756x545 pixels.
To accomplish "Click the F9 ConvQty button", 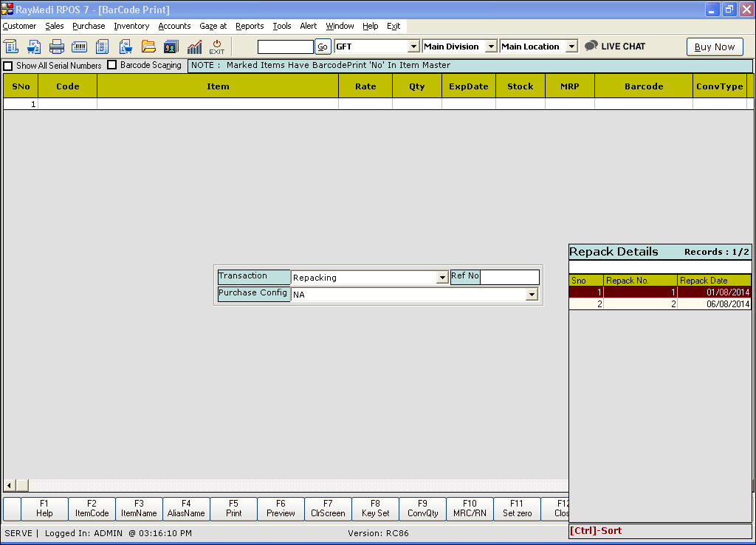I will coord(422,509).
